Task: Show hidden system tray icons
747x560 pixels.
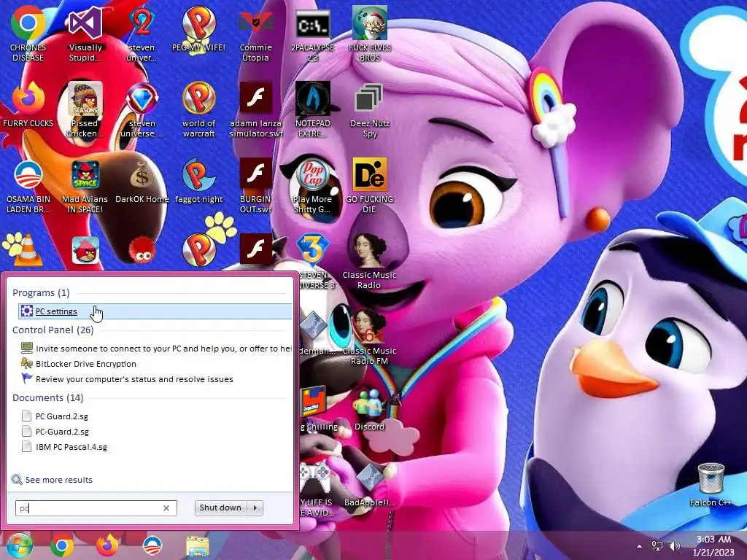Action: [639, 546]
